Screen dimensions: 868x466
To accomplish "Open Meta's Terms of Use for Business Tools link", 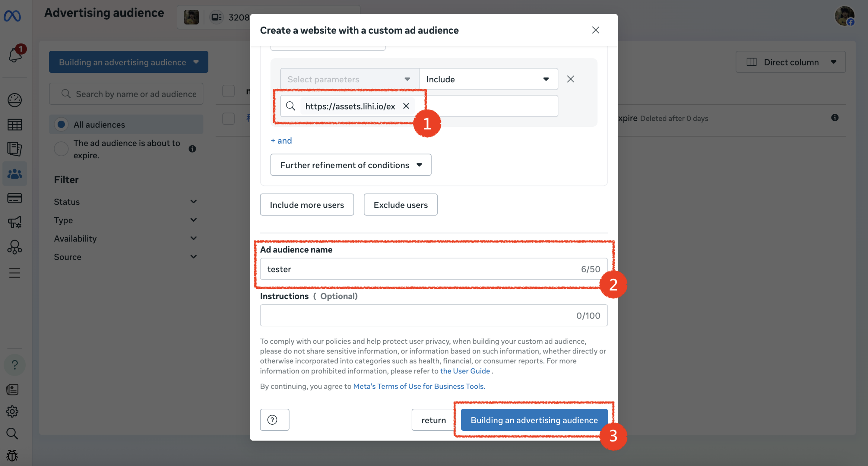I will pos(419,386).
